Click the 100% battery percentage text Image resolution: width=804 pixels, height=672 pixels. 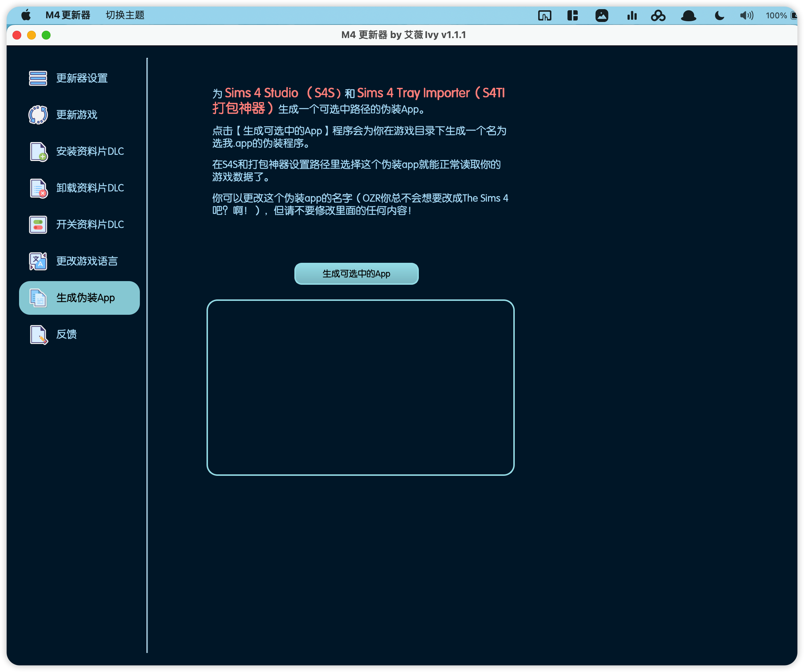(x=776, y=16)
